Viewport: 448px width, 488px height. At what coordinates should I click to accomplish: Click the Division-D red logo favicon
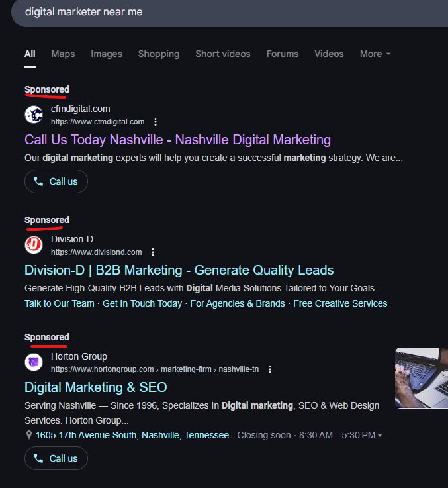[34, 245]
